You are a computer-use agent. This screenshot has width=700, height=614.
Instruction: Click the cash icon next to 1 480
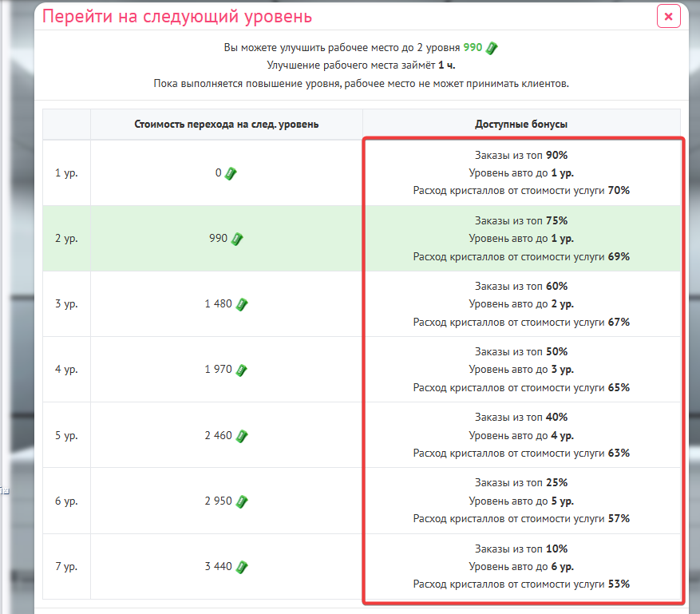coord(242,304)
